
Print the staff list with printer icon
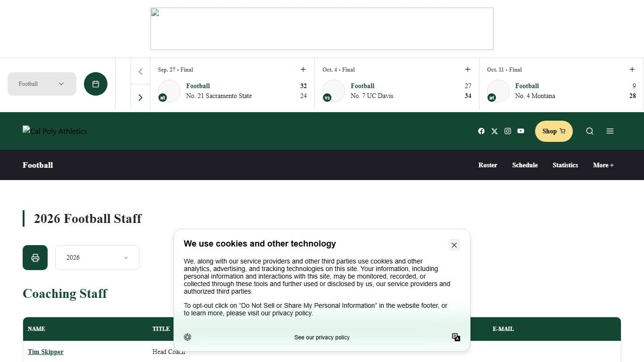[35, 257]
